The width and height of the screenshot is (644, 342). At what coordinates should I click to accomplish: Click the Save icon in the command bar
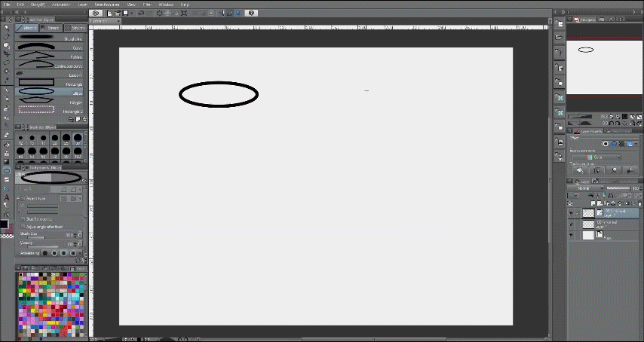[x=125, y=13]
